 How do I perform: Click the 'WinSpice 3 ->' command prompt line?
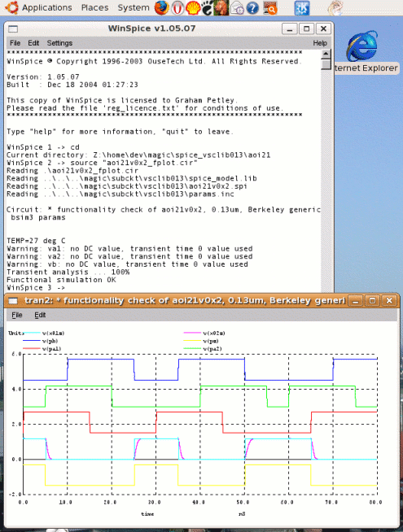coord(36,288)
